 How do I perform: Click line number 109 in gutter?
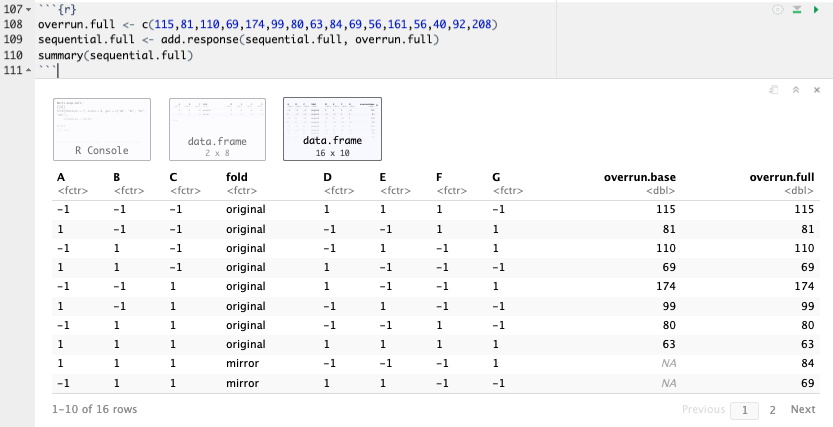[13, 40]
